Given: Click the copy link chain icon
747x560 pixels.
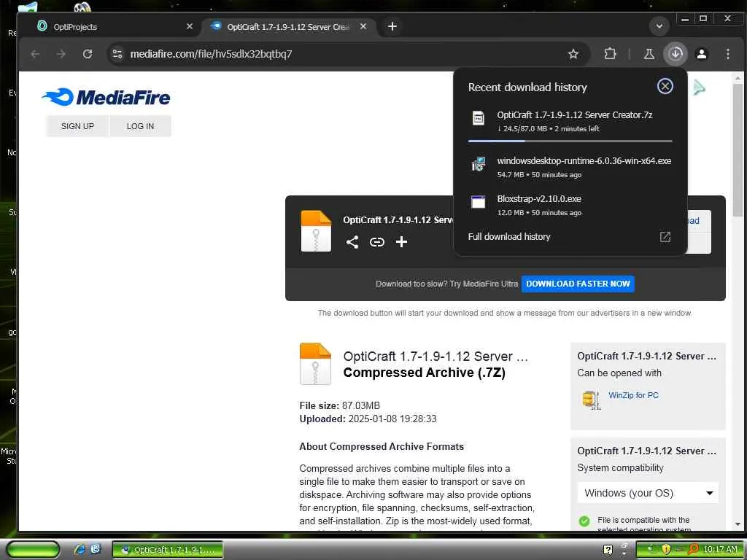Looking at the screenshot, I should pyautogui.click(x=377, y=242).
